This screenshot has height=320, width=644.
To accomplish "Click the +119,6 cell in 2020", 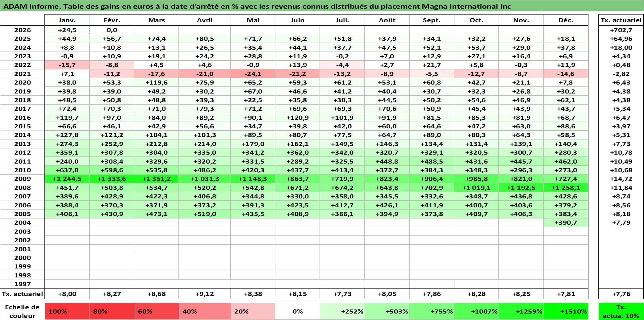I will point(157,82).
